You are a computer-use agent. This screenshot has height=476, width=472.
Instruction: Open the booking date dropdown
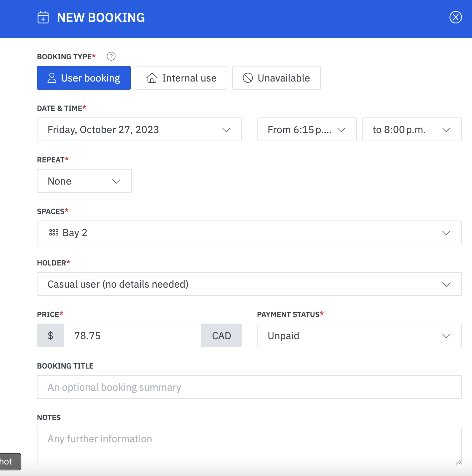(x=139, y=129)
